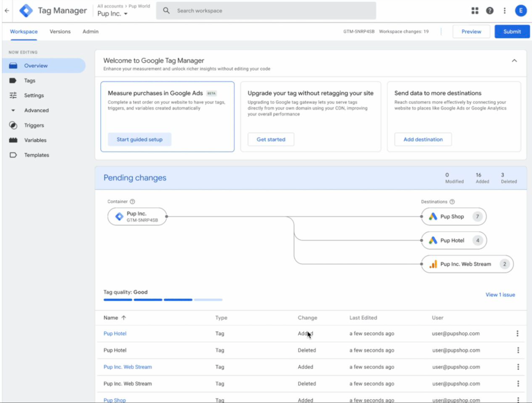532x403 pixels.
Task: Collapse the Welcome to Google Tag Manager panel
Action: pos(514,61)
